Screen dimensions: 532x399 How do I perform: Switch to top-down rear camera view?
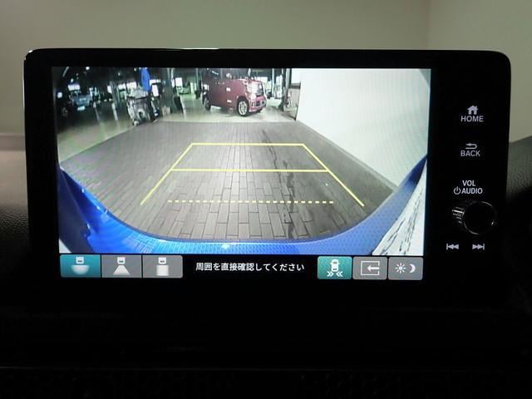162,267
